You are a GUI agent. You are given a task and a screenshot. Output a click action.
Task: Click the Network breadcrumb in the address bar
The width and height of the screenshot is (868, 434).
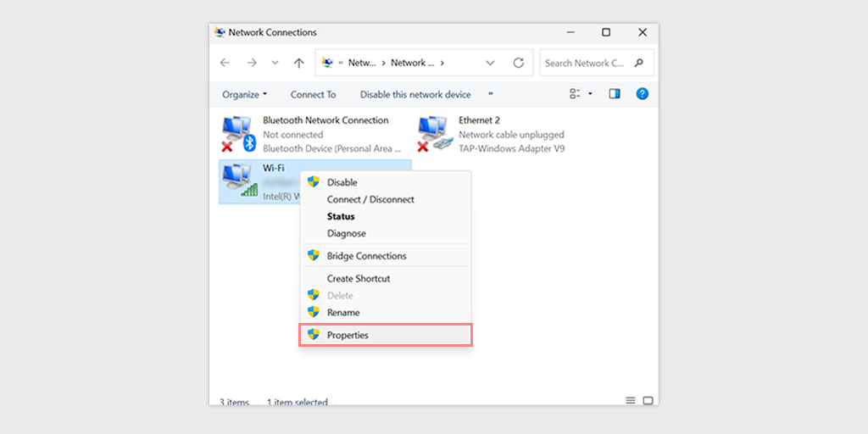click(412, 63)
